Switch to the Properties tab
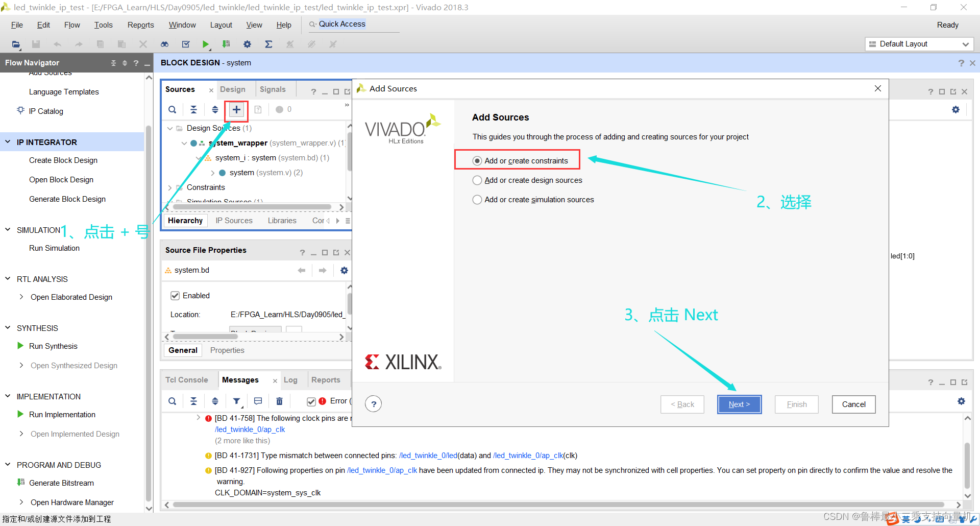The image size is (980, 526). pyautogui.click(x=227, y=350)
